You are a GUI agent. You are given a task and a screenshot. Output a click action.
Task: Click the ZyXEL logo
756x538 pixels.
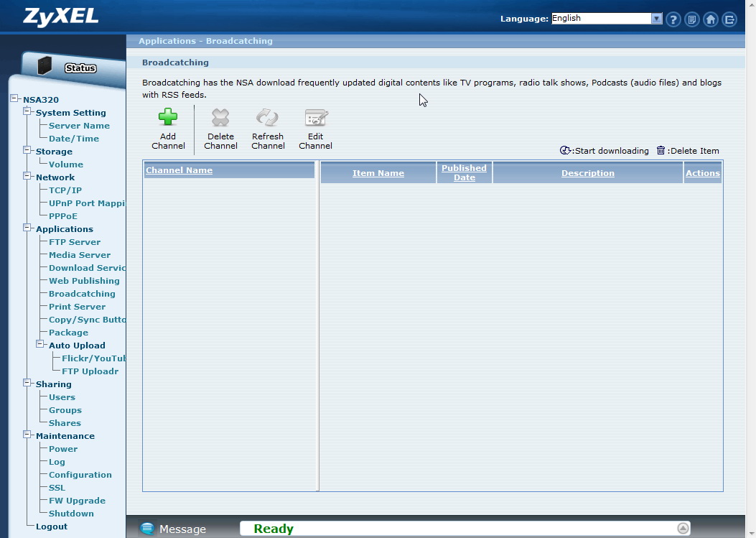click(61, 17)
